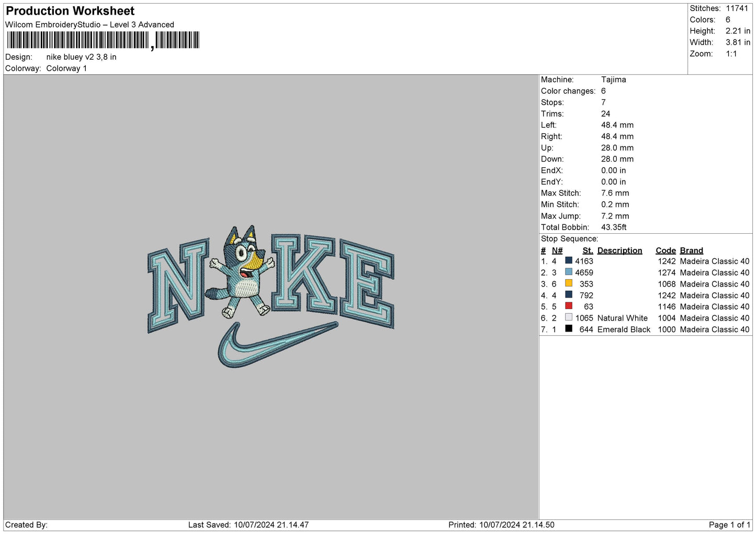This screenshot has width=756, height=534.
Task: Click the Machine value 'Tajima'
Action: (x=613, y=79)
